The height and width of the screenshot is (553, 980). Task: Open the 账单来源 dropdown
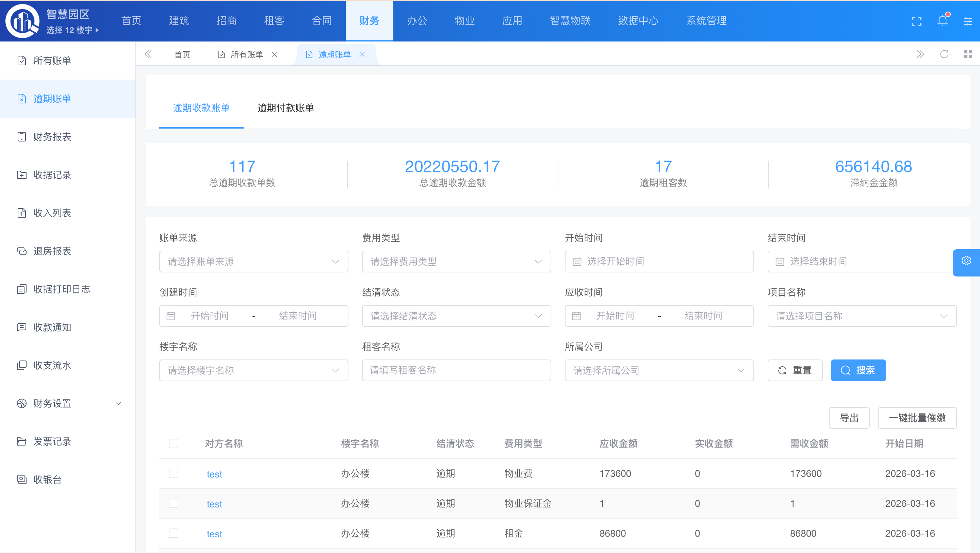[254, 262]
